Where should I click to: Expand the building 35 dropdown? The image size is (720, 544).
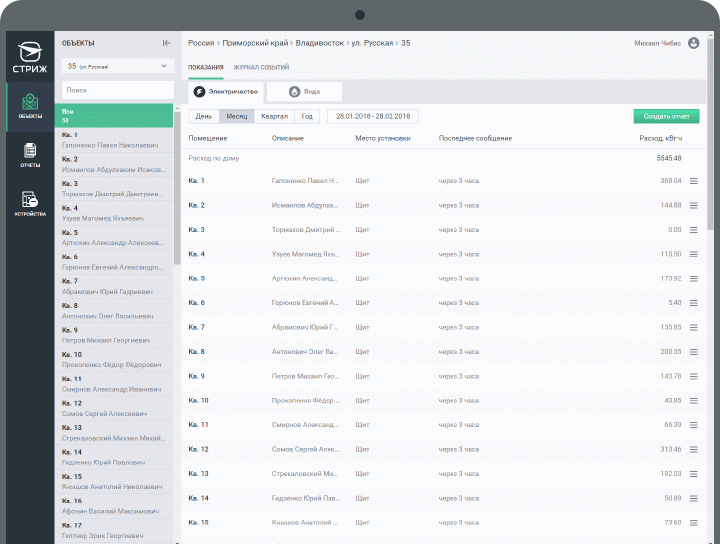coord(117,66)
